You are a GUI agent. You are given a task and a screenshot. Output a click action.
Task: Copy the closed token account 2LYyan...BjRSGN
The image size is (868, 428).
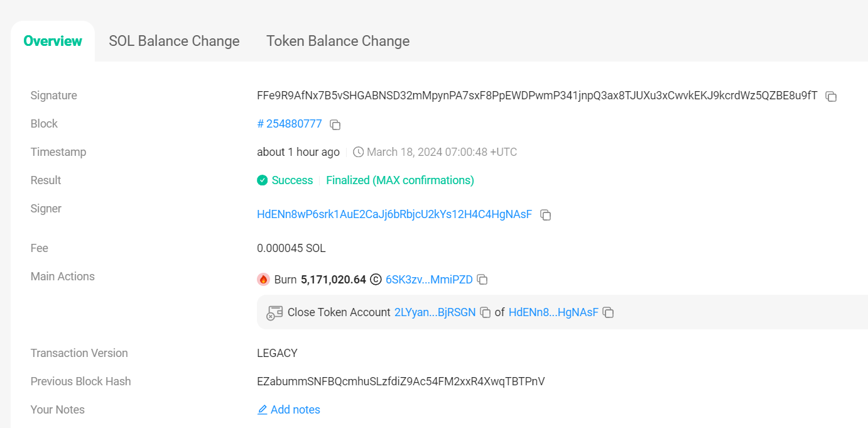pos(486,312)
